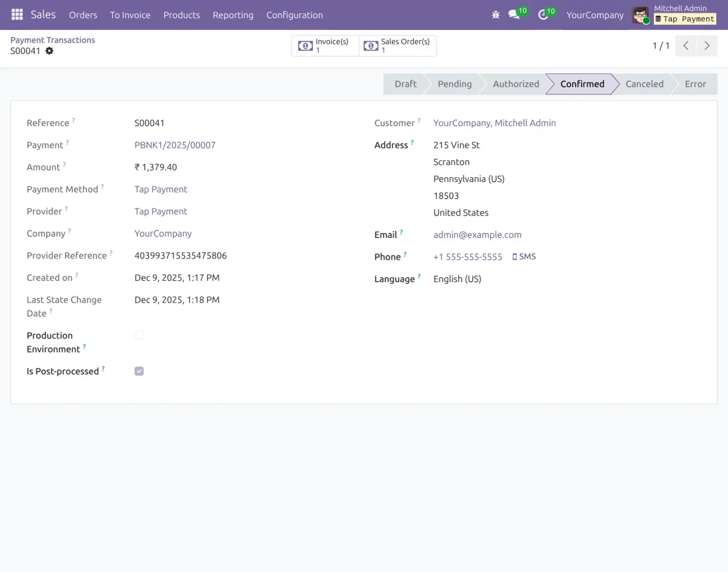The height and width of the screenshot is (572, 728).
Task: Enable the Production Environment checkbox
Action: [139, 335]
